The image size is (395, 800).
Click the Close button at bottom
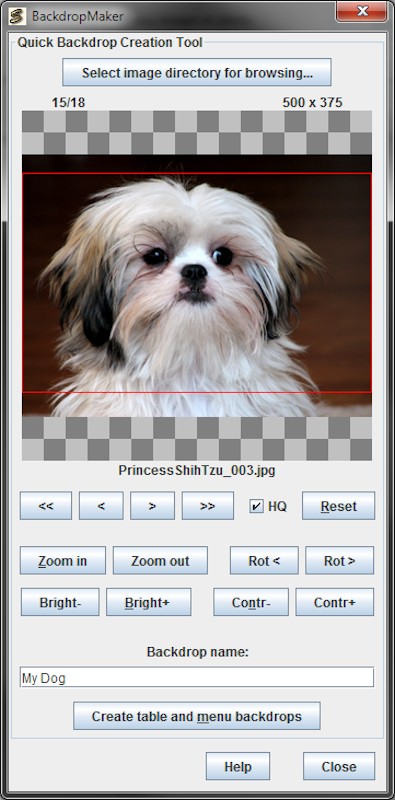[339, 766]
